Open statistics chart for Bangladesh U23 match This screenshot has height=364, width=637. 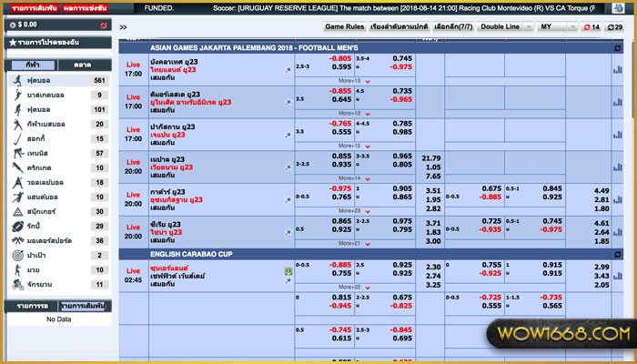pos(618,69)
